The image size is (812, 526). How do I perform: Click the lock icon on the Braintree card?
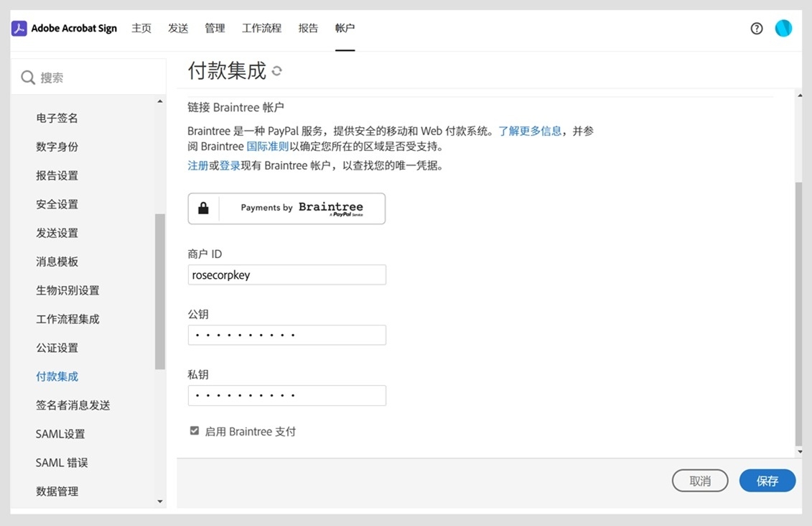point(203,208)
